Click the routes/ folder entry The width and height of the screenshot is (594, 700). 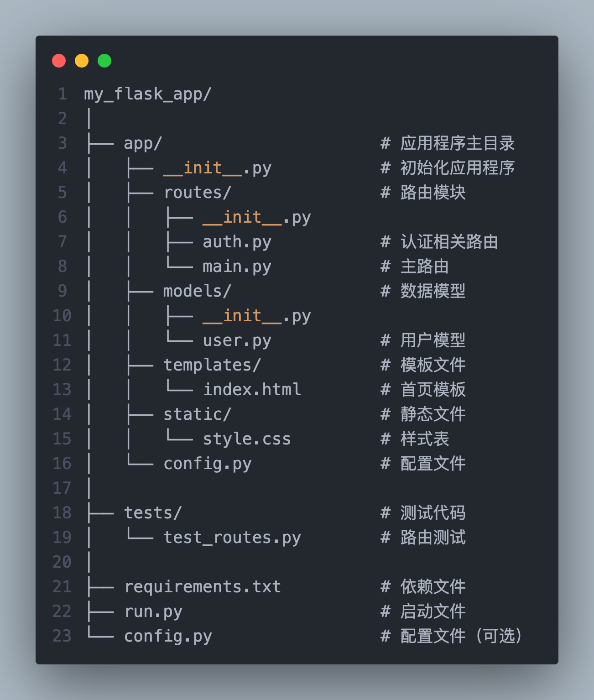click(x=197, y=193)
